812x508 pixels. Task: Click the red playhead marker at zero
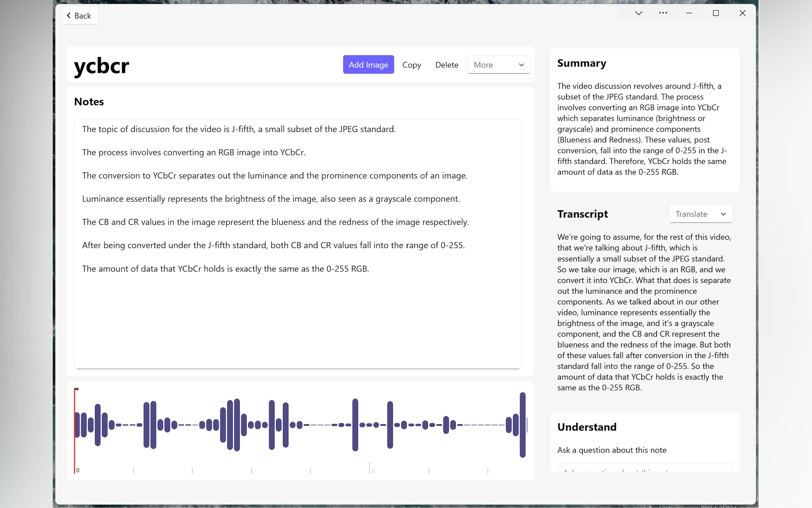click(75, 430)
